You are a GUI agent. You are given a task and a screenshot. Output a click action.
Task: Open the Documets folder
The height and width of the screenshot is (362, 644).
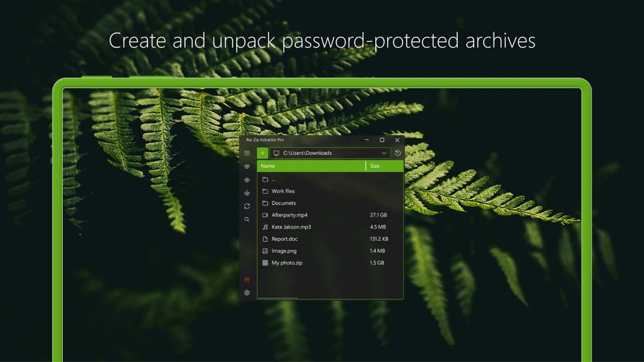284,203
